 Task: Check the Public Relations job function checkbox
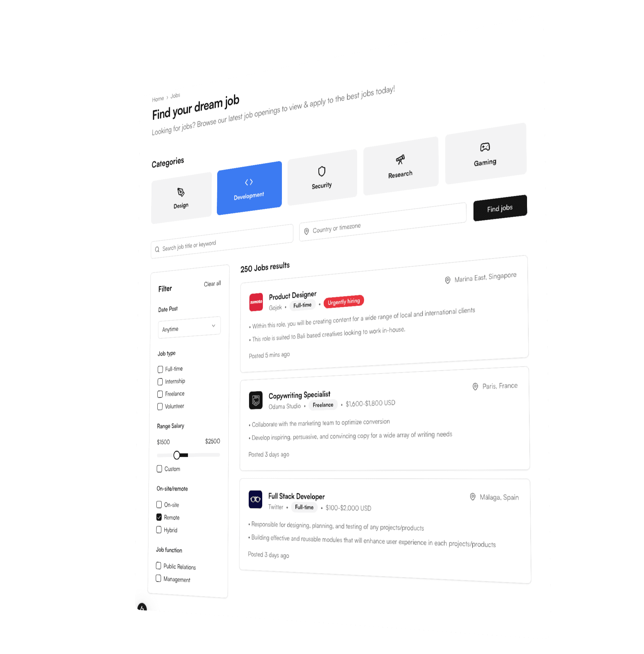click(x=158, y=565)
